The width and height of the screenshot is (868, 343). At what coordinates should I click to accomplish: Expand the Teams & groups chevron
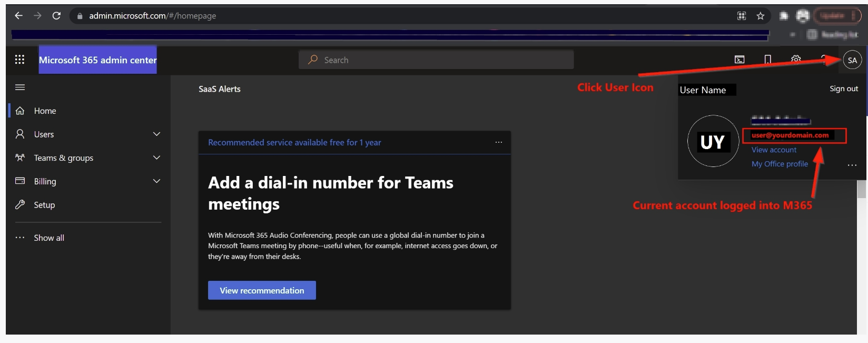(x=156, y=158)
